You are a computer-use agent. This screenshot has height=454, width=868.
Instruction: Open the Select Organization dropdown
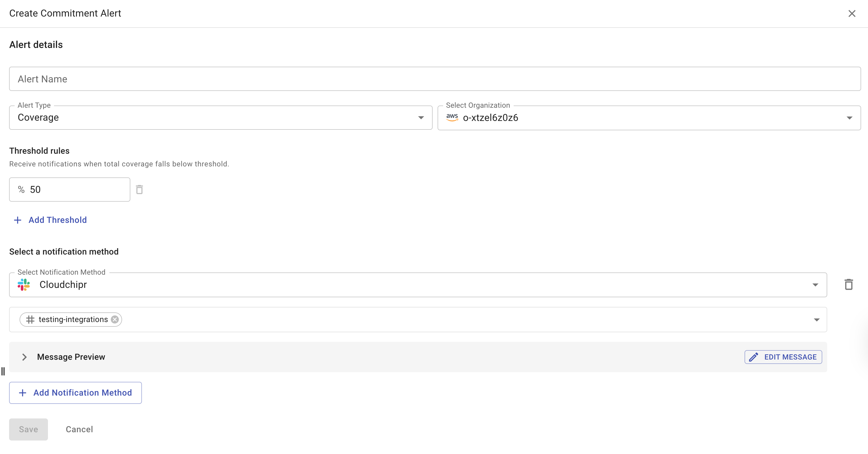tap(849, 118)
